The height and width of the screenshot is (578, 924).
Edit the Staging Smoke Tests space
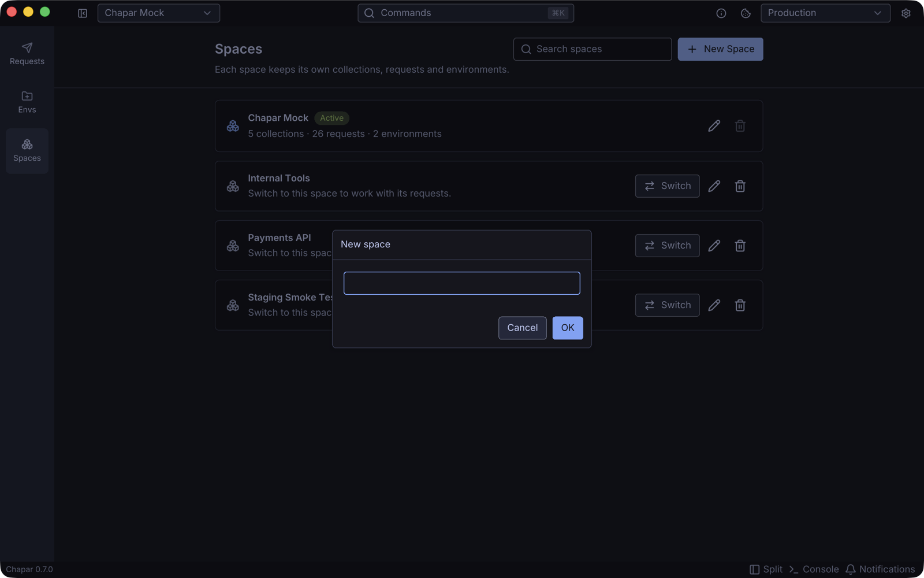coord(714,305)
